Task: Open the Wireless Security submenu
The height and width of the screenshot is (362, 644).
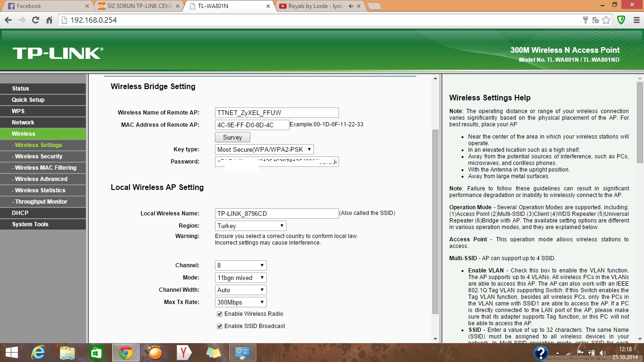Action: tap(43, 156)
